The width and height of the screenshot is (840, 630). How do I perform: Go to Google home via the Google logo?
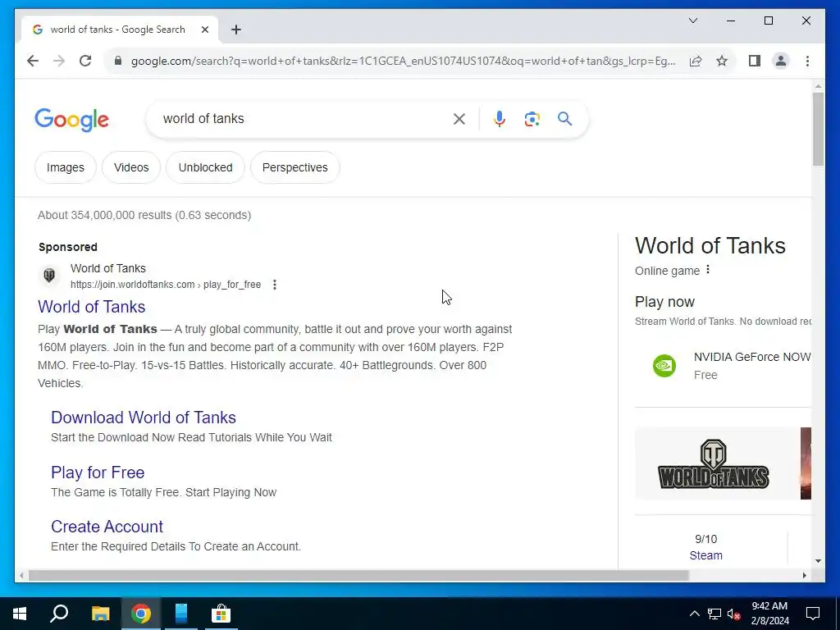[72, 120]
